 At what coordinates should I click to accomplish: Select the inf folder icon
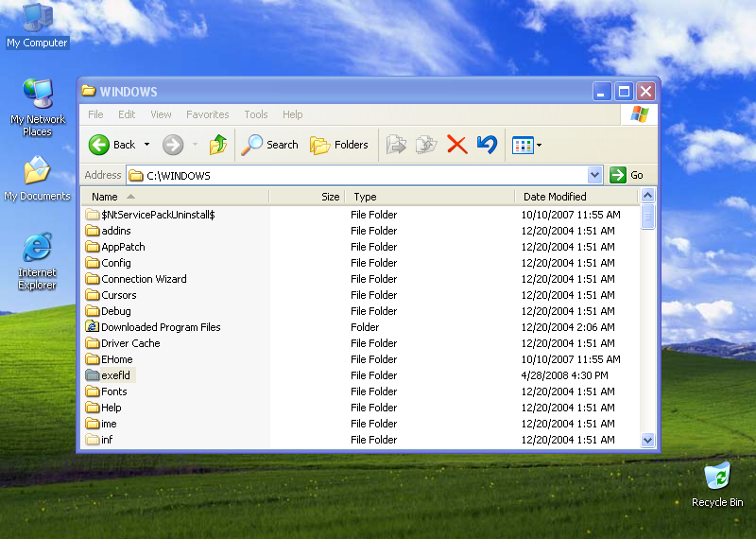point(92,439)
